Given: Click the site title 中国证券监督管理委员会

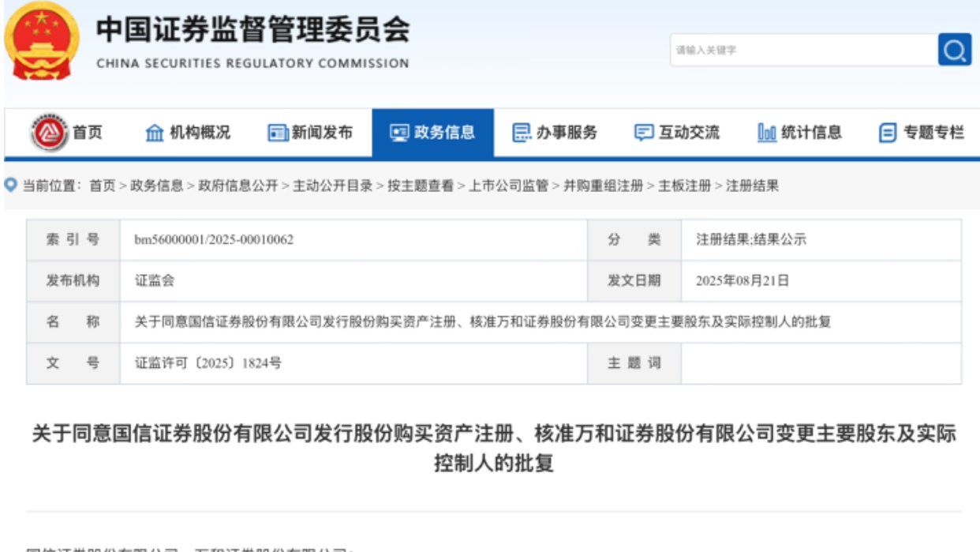Looking at the screenshot, I should [253, 30].
